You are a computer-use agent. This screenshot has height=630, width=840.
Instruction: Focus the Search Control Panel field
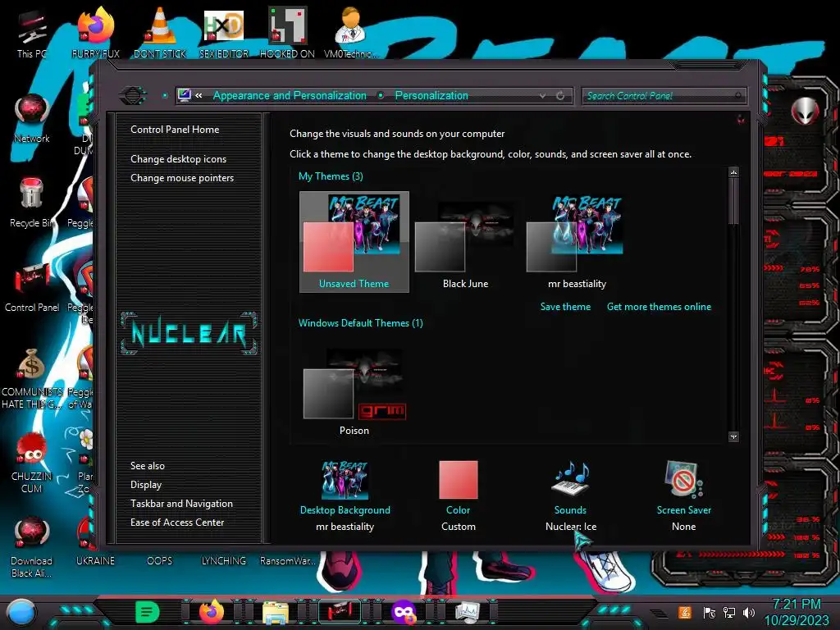pos(664,96)
